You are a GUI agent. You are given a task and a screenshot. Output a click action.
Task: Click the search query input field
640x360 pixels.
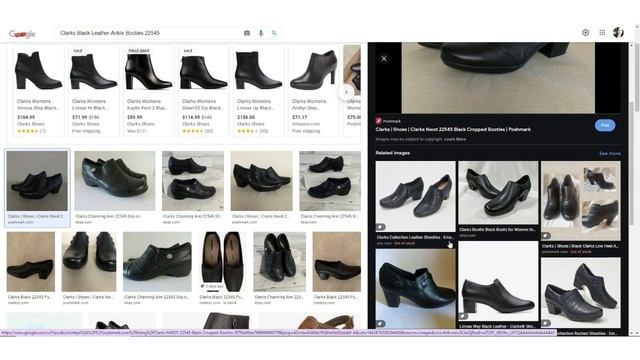click(x=149, y=33)
